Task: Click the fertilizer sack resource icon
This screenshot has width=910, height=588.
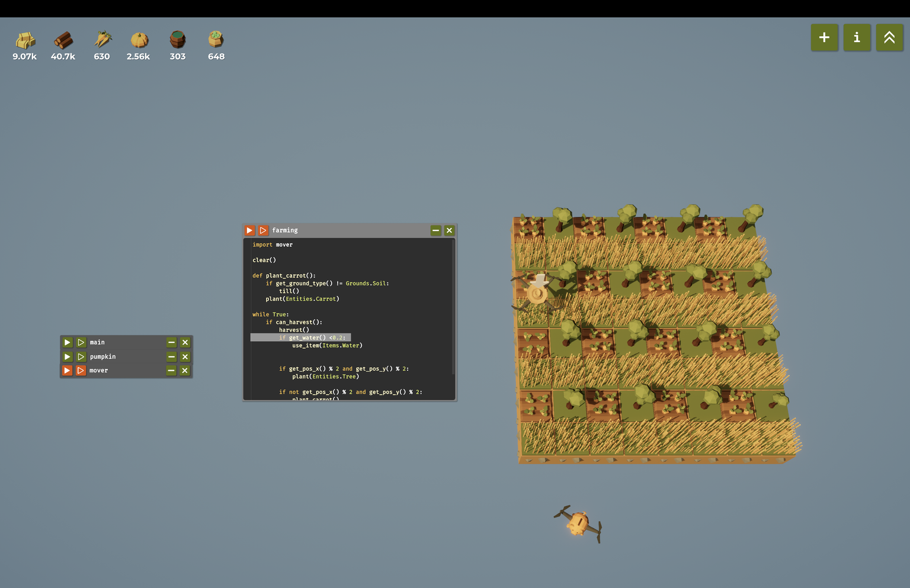Action: click(x=216, y=40)
